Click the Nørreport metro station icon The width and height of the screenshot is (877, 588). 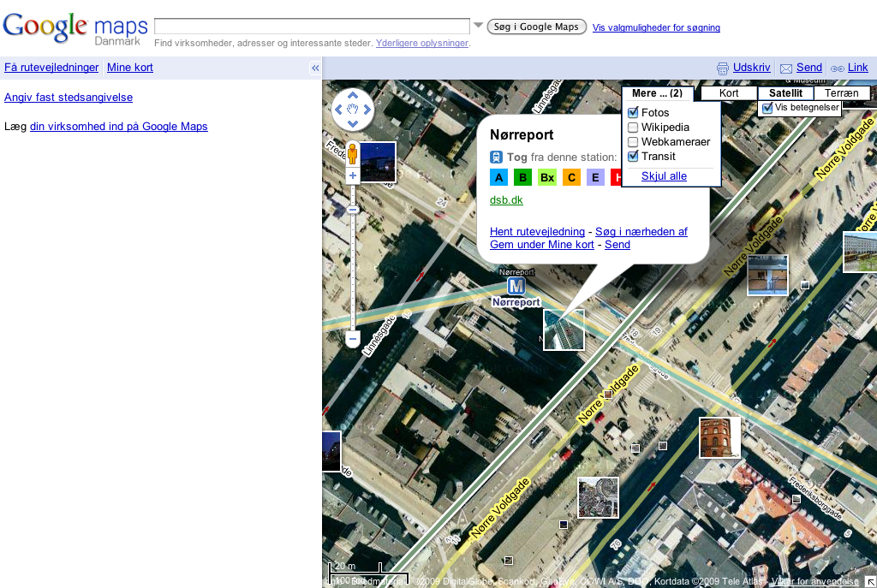tap(516, 286)
